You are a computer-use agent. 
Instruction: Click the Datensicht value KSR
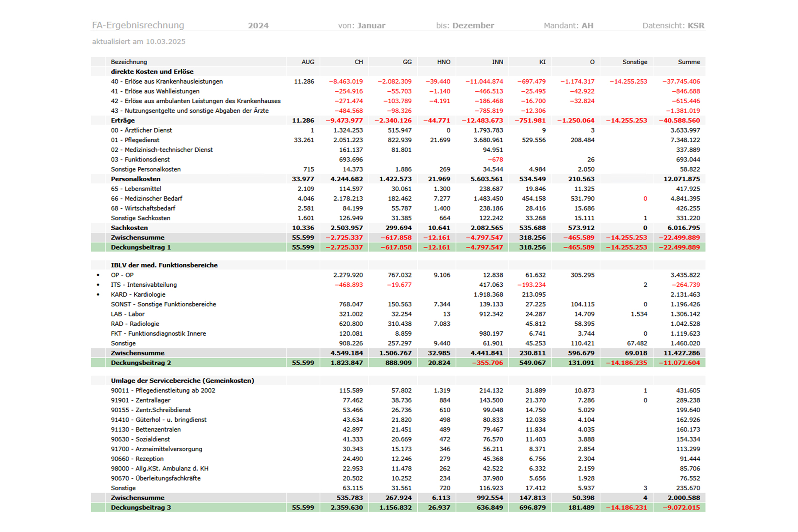[696, 26]
